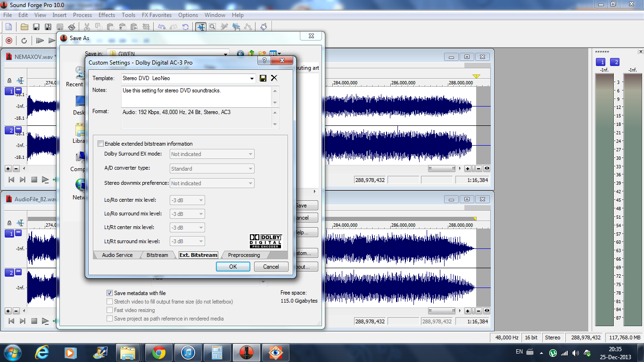644x362 pixels.
Task: Uncheck Save metadata with file
Action: pyautogui.click(x=110, y=293)
